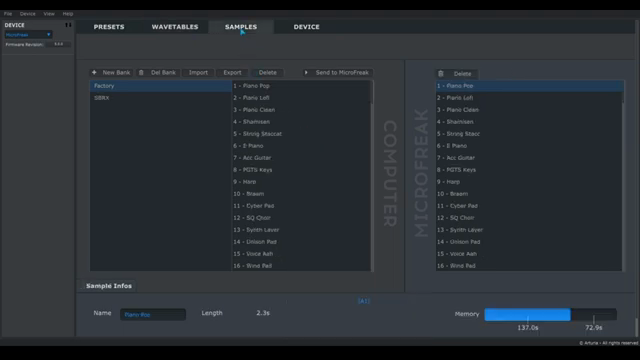640x360 pixels.
Task: Select "12 - SQ Choir" in MicroFreak list
Action: (x=529, y=218)
